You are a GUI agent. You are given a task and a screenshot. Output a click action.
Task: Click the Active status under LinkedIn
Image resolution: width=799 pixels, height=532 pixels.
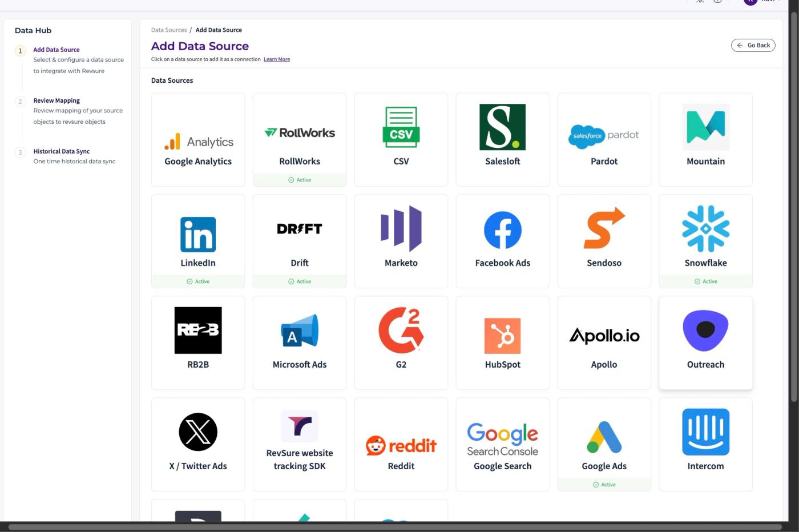click(x=198, y=281)
